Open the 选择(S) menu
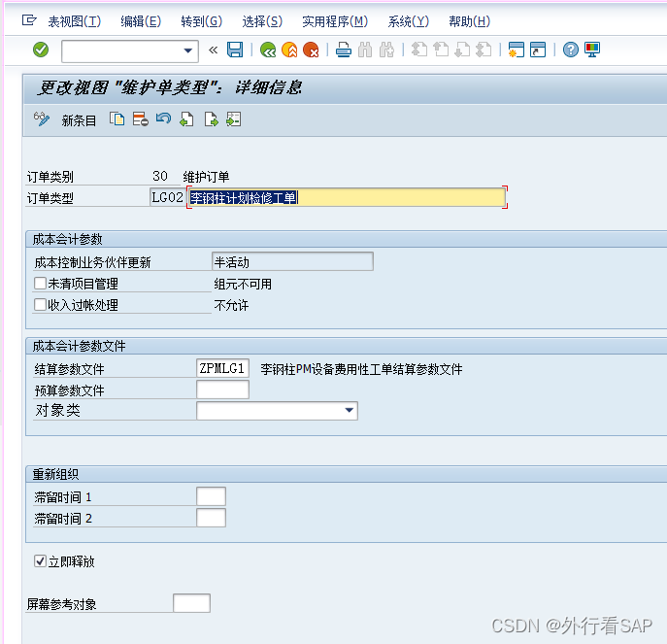 tap(262, 21)
